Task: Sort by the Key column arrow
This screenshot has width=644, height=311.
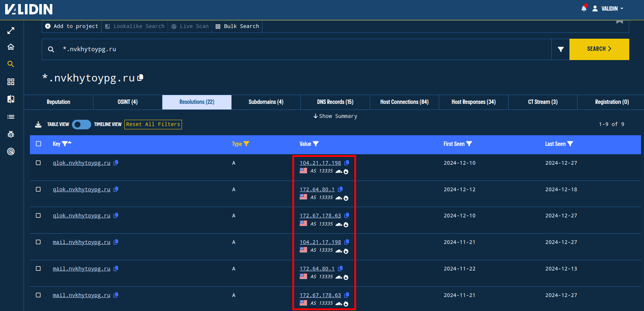Action: click(70, 143)
